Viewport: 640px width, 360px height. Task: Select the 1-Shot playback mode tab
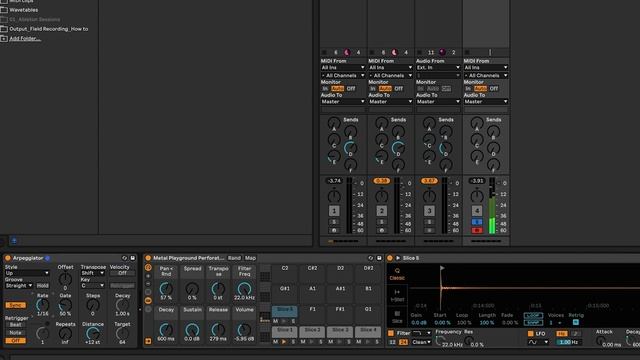[x=397, y=296]
